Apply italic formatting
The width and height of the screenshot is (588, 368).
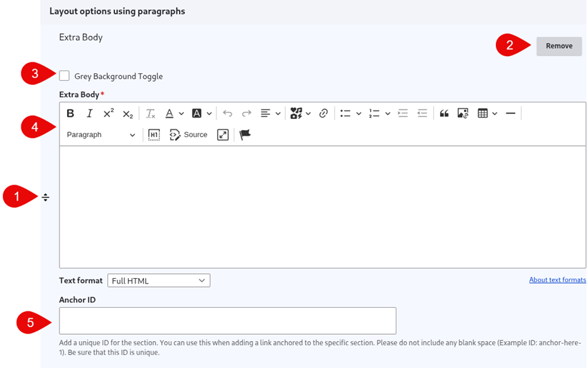(89, 113)
